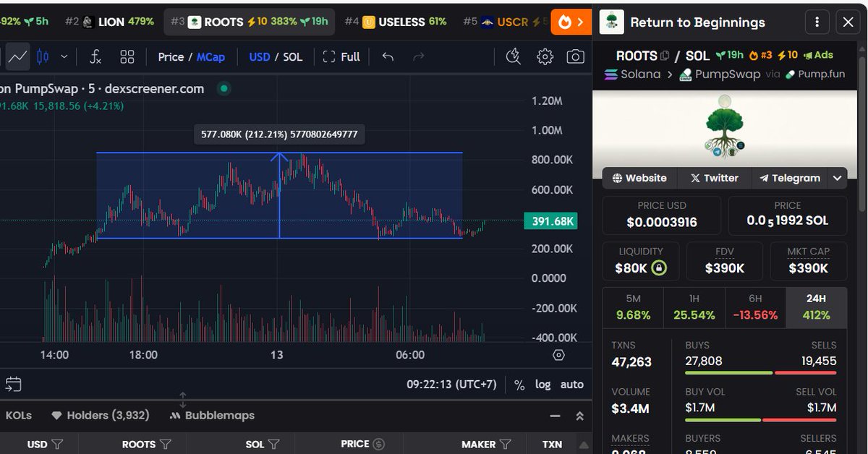Click the scroll up triangle in table header
Viewport: 868px width, 454px height.
coord(584,445)
